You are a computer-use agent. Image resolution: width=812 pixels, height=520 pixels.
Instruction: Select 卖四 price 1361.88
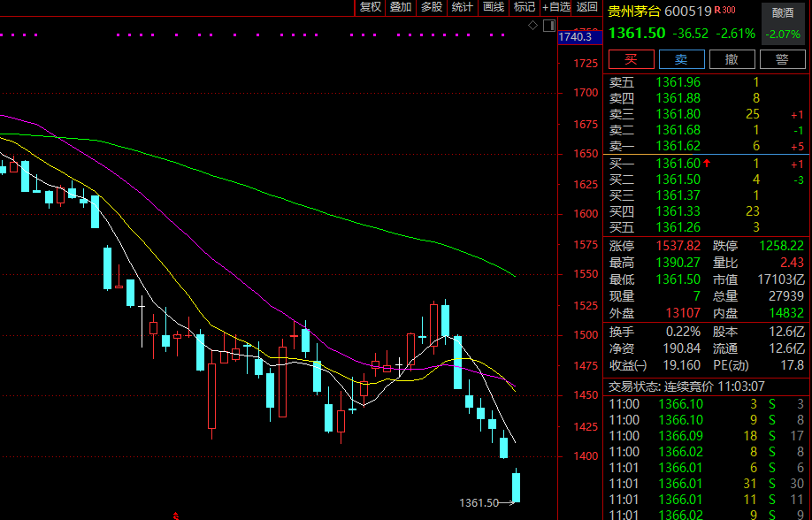[x=678, y=98]
